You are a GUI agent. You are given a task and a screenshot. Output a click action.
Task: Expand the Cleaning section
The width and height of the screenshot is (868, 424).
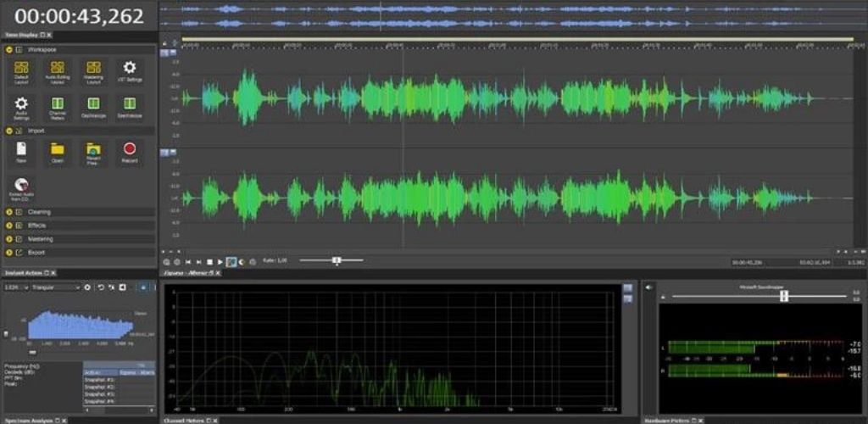(8, 212)
